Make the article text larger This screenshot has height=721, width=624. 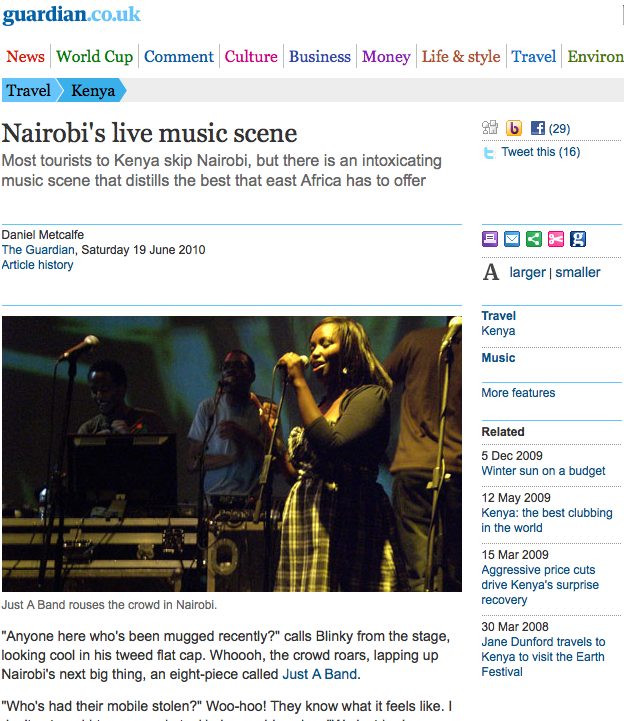point(527,272)
